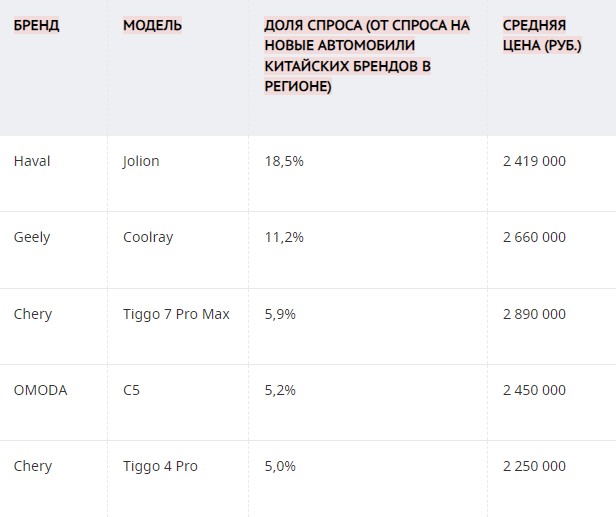The image size is (616, 517).
Task: Click the СРЕДНЯЯ ЦЕНА (РУБ.) header
Action: click(x=542, y=35)
